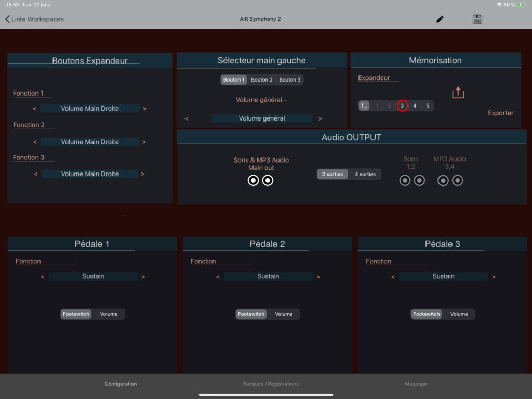Previous option arrow for Pédale 2 function
This screenshot has height=399, width=532.
218,277
